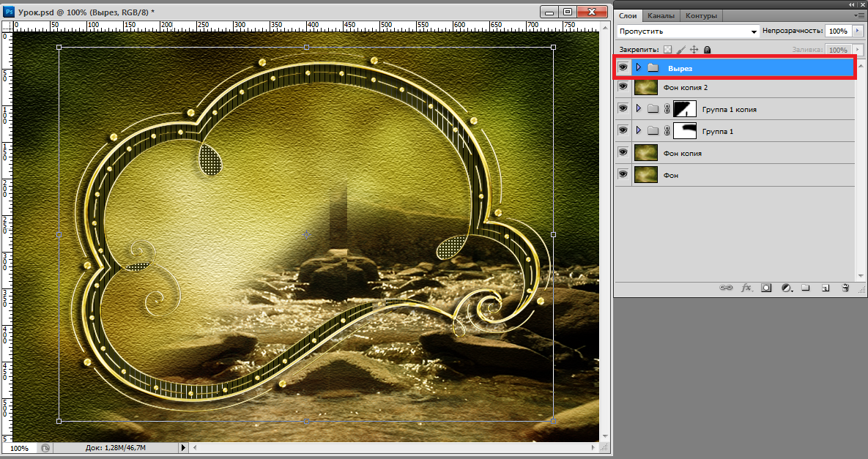This screenshot has width=868, height=459.
Task: Create a new group with the folder icon
Action: coord(806,288)
